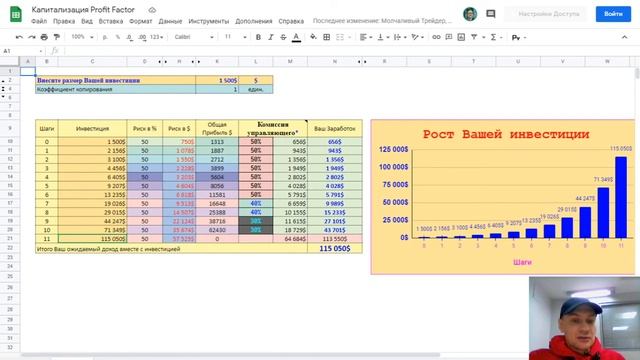Expand hidden columns between D and H
This screenshot has width=640, height=360.
click(x=162, y=62)
